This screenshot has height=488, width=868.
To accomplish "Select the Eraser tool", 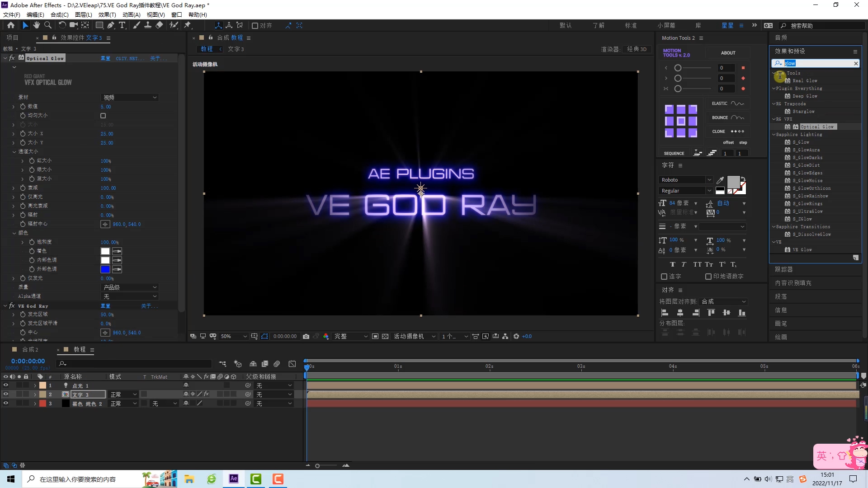I will coord(159,25).
